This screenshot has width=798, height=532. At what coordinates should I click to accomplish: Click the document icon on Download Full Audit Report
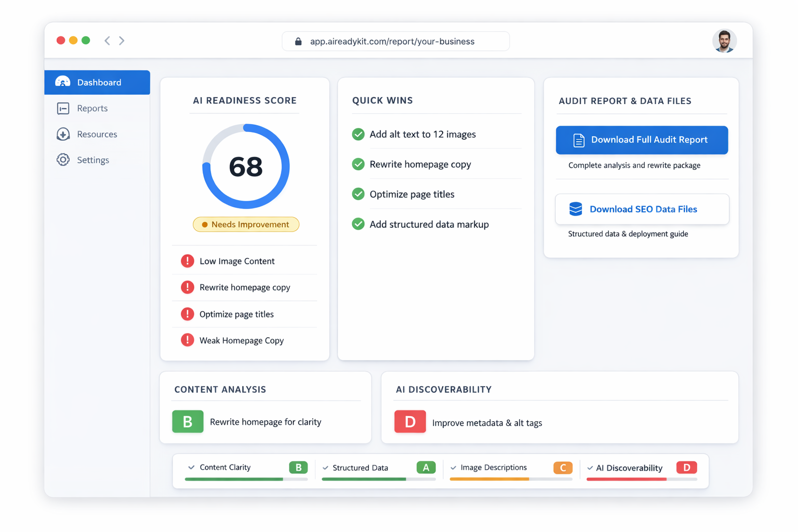pos(577,140)
